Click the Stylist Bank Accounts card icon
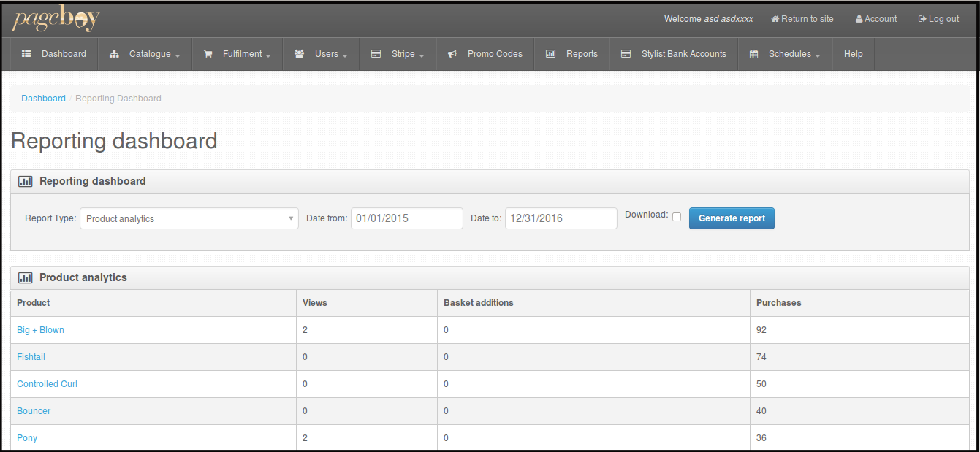This screenshot has width=980, height=452. (x=626, y=54)
